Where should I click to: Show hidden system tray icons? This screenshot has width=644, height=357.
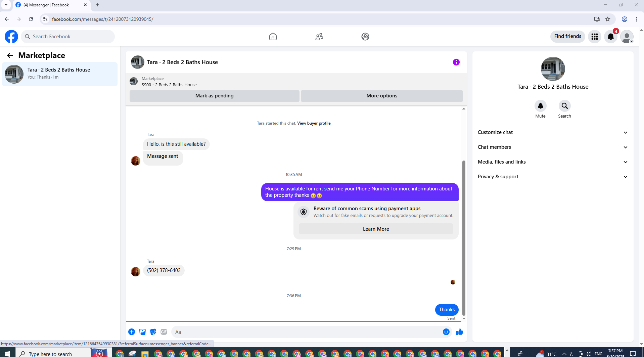pos(564,354)
